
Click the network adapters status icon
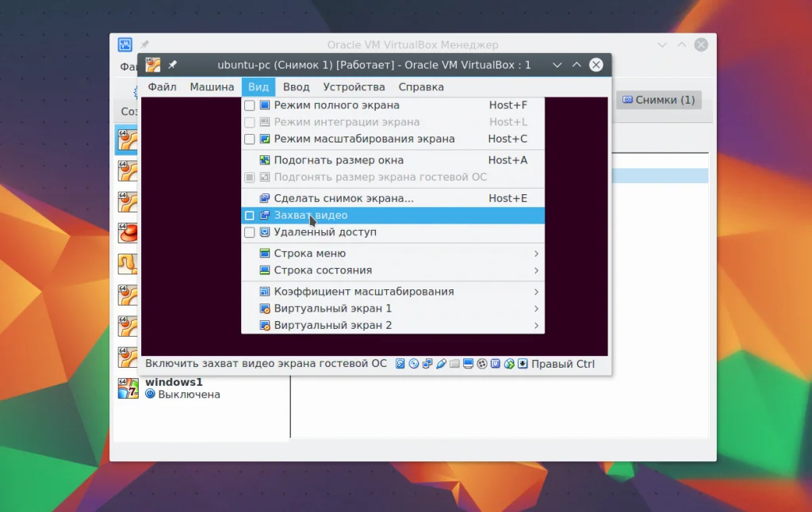[427, 364]
